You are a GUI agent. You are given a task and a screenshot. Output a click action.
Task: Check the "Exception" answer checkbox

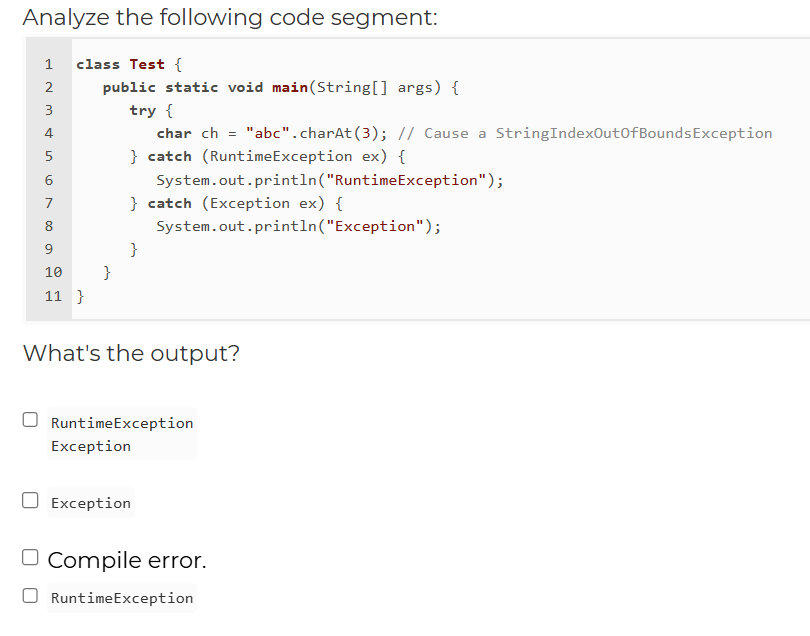click(30, 500)
